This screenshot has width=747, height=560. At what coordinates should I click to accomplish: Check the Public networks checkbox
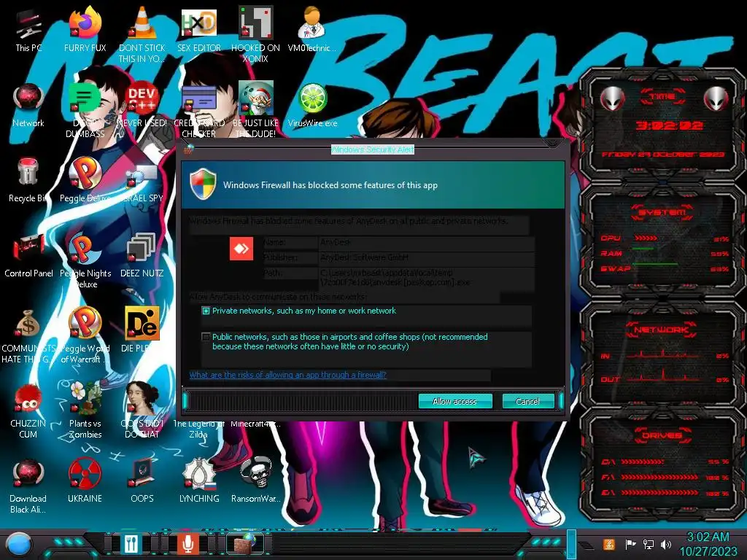206,337
